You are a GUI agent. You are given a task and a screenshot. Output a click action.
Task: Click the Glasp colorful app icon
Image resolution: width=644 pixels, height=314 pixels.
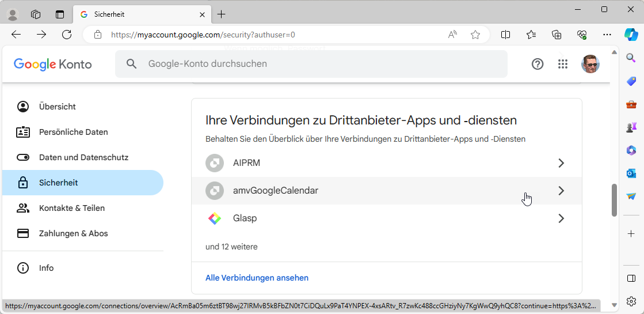click(215, 218)
